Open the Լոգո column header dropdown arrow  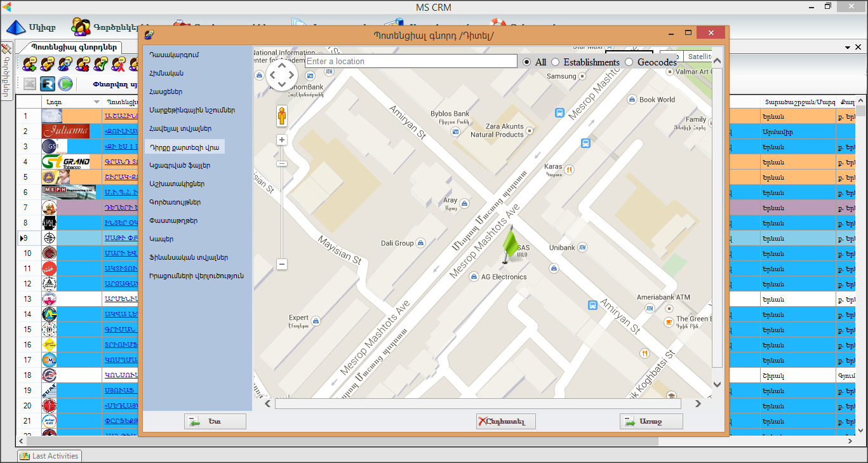97,102
